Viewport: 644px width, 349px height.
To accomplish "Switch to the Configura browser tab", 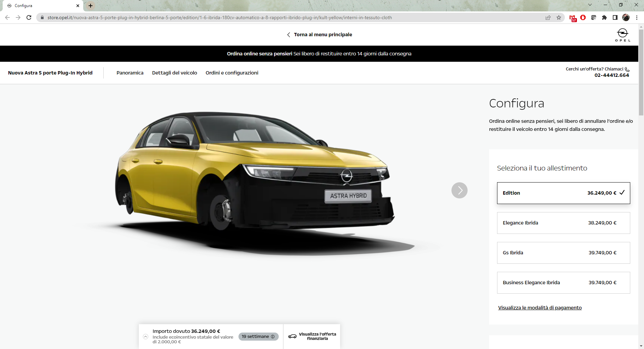I will coord(43,6).
